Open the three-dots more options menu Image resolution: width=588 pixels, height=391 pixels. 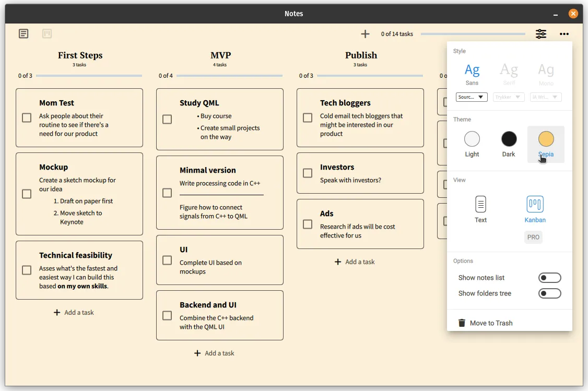564,34
